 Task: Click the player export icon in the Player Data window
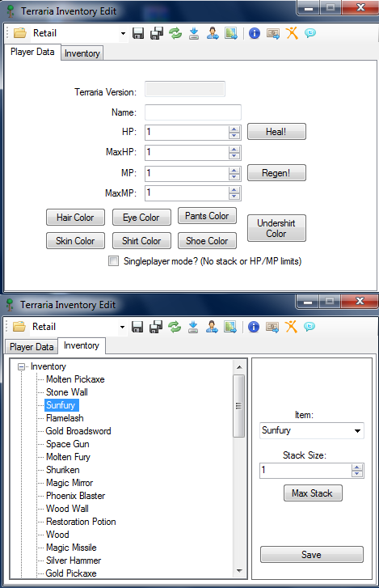[x=213, y=33]
